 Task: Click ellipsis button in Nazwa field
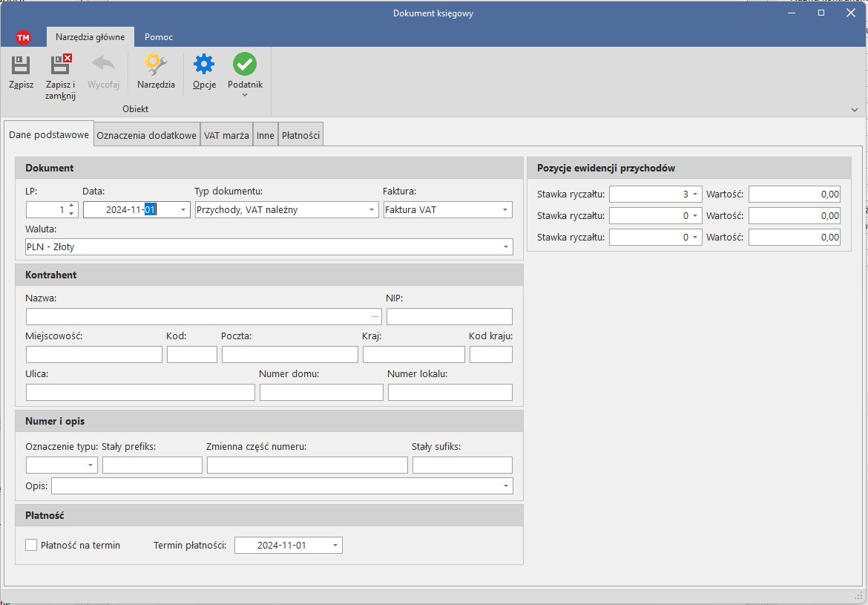tap(375, 317)
